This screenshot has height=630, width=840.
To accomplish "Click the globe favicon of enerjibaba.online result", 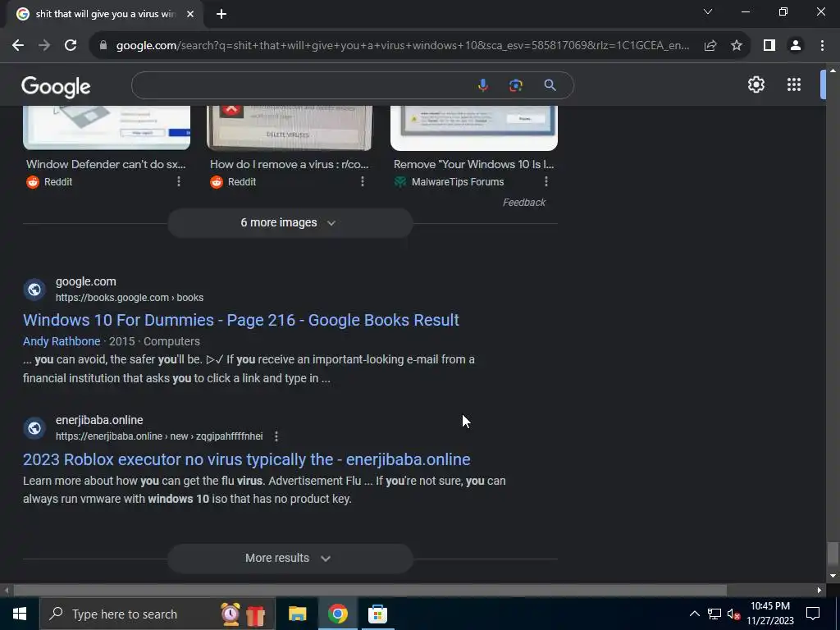I will (34, 428).
